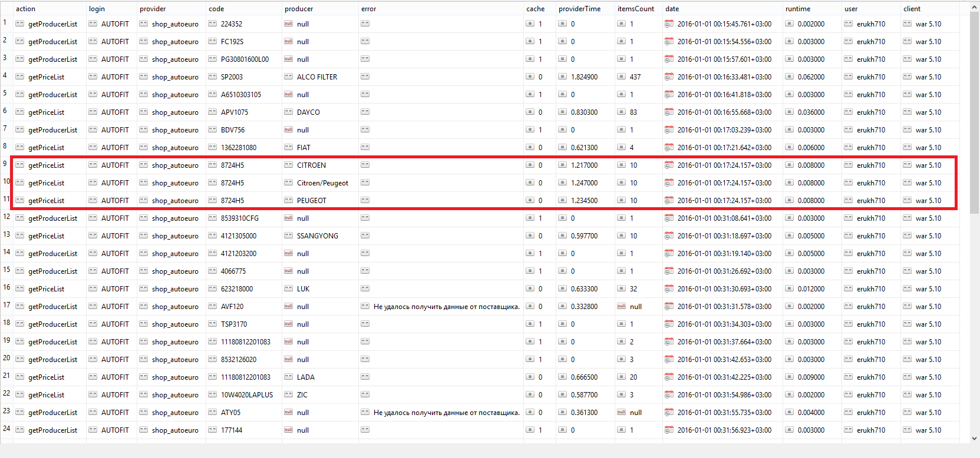Sort by the code column header

(x=216, y=9)
